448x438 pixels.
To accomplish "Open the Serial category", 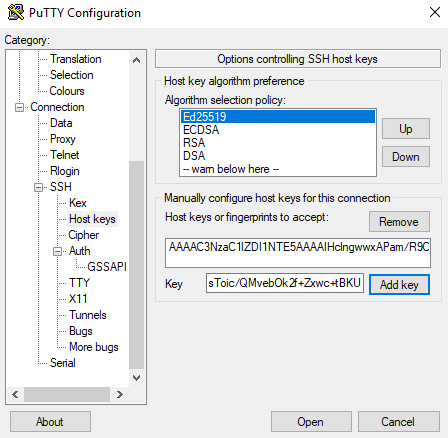I will pyautogui.click(x=63, y=363).
